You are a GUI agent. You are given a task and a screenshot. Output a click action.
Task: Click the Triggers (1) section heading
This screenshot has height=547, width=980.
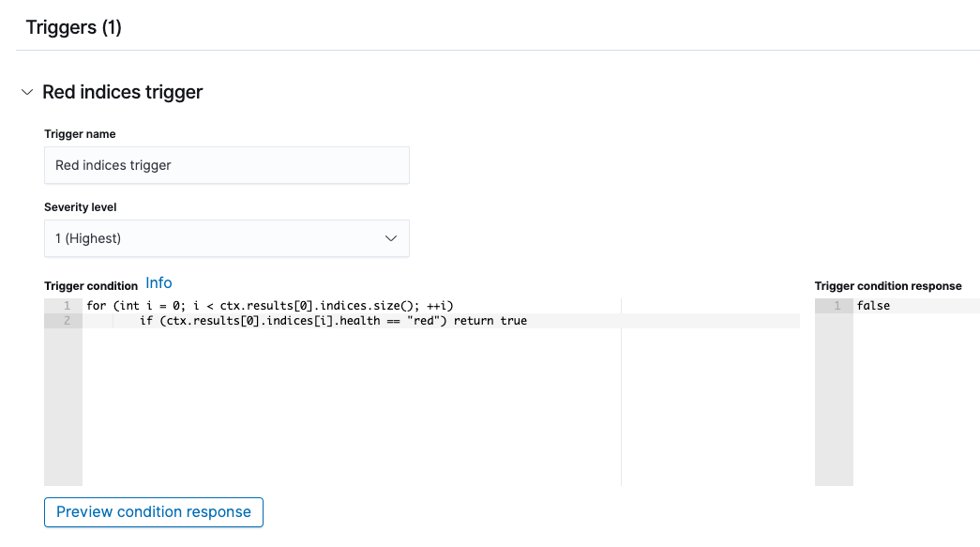click(73, 27)
